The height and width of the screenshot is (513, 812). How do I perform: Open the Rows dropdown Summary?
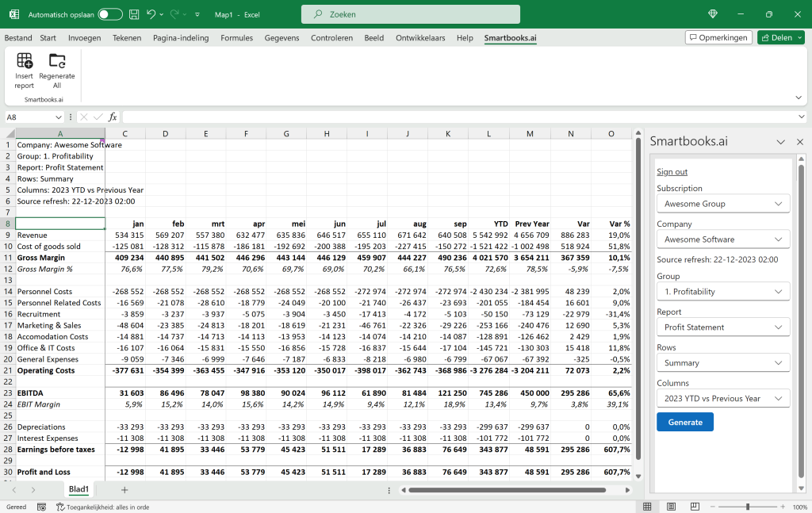coord(723,363)
